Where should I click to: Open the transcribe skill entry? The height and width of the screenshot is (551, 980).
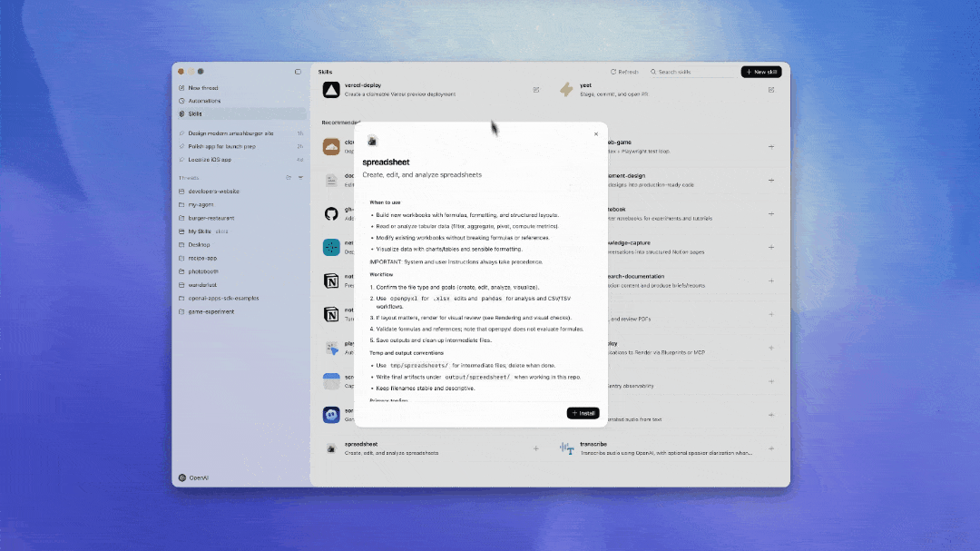coord(666,448)
